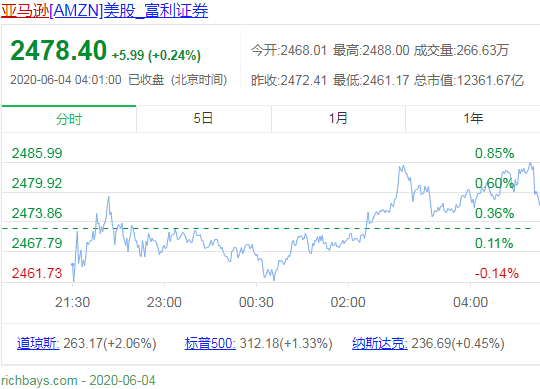Screen dimensions: 540x389
Task: Click the 昨收:2472.41 value
Action: coord(289,80)
